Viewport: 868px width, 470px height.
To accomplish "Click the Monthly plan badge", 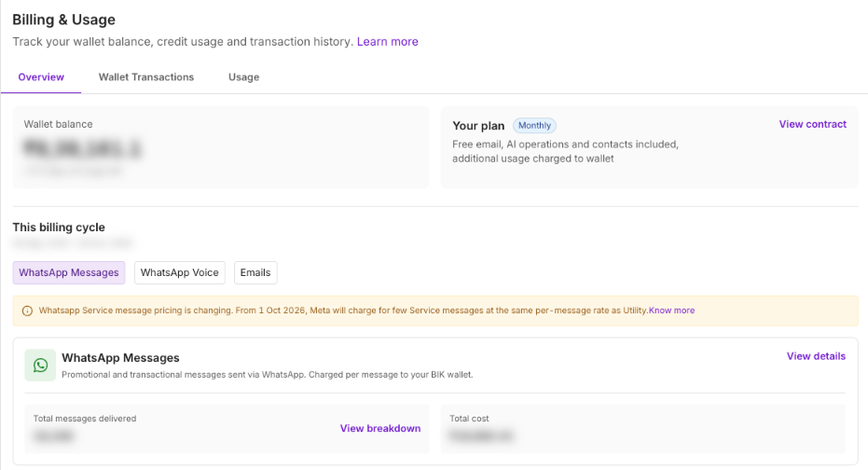I will tap(534, 126).
